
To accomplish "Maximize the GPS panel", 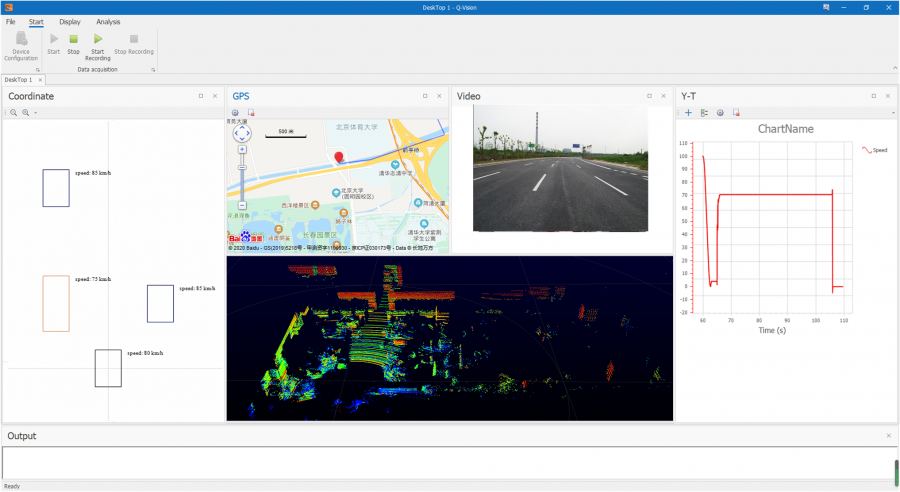I will coord(425,96).
